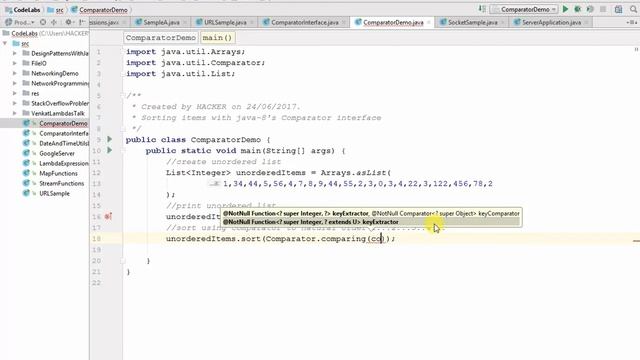Select first keyExtractor, keyComparator overload in popup
The width and height of the screenshot is (640, 360).
pos(371,213)
